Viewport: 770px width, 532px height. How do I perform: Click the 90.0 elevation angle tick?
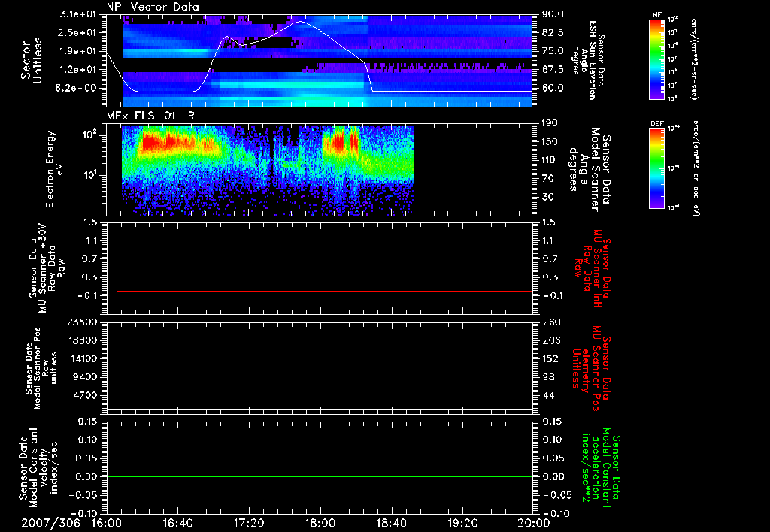(x=553, y=14)
